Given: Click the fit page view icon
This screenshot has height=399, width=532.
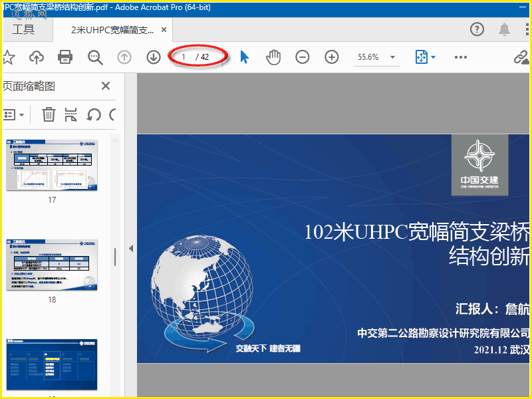Looking at the screenshot, I should pos(422,57).
